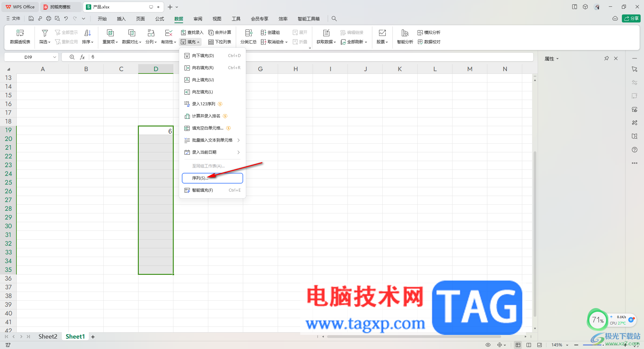
Task: Click the help question mark icon in sidebar
Action: (x=635, y=150)
